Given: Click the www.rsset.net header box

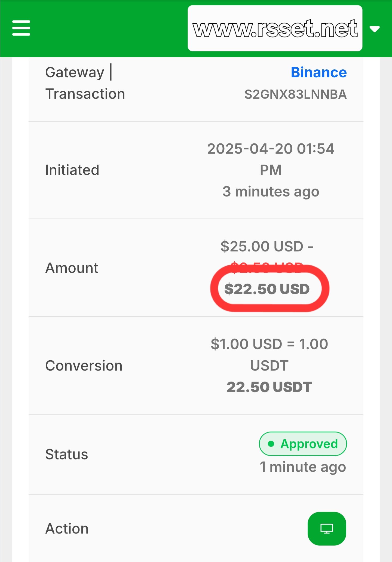Looking at the screenshot, I should (x=275, y=28).
